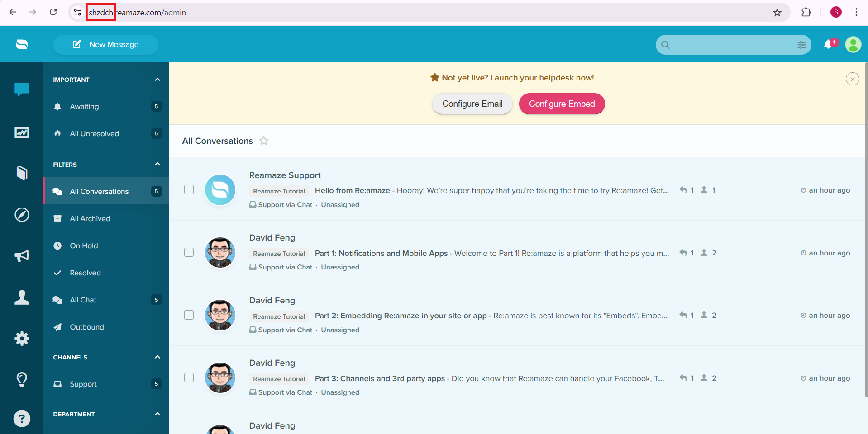Select the Reamaze Support conversation checkbox
868x434 pixels.
click(x=189, y=190)
